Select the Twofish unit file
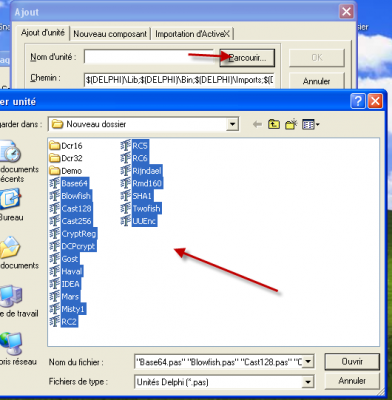 [x=141, y=209]
